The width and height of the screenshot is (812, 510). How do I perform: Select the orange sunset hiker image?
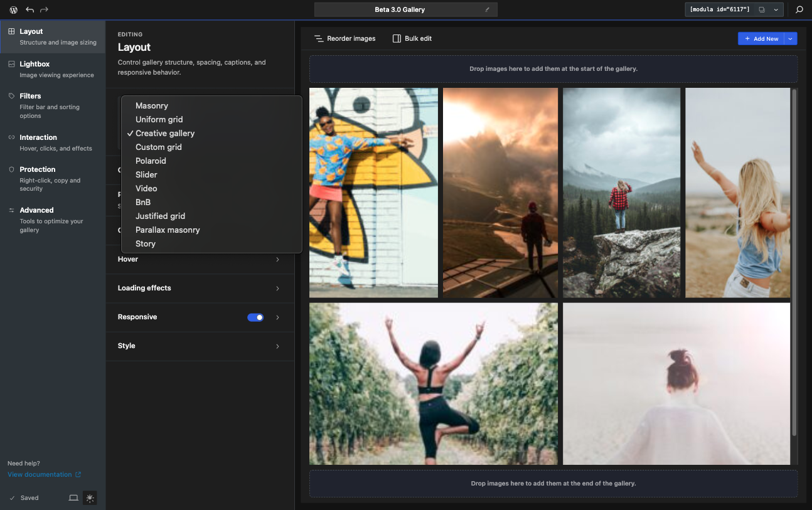(x=500, y=193)
